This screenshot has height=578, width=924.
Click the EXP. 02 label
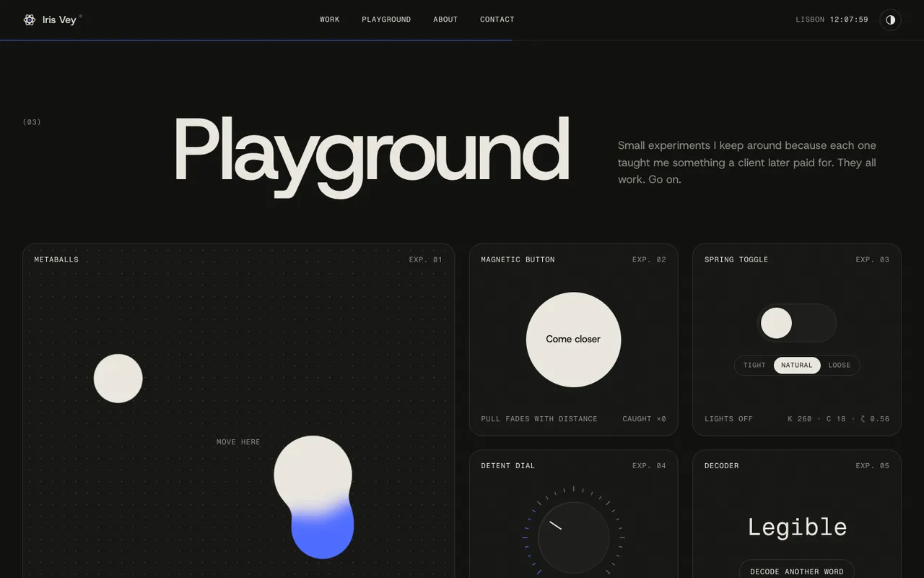click(x=649, y=259)
